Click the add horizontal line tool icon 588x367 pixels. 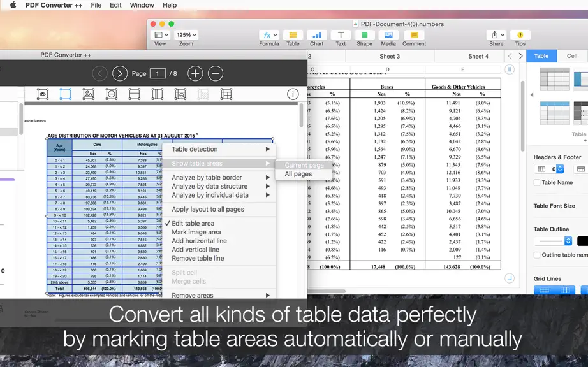[x=135, y=94]
